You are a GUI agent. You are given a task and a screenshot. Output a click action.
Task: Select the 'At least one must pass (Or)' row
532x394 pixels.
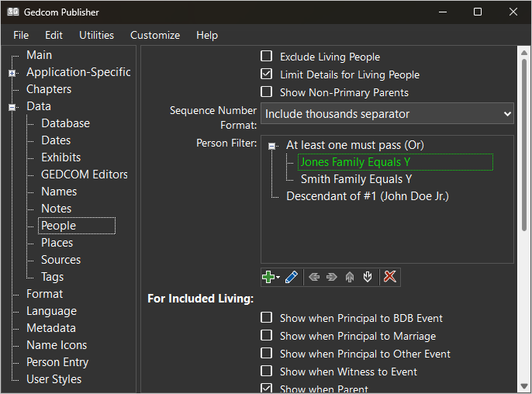pos(355,145)
